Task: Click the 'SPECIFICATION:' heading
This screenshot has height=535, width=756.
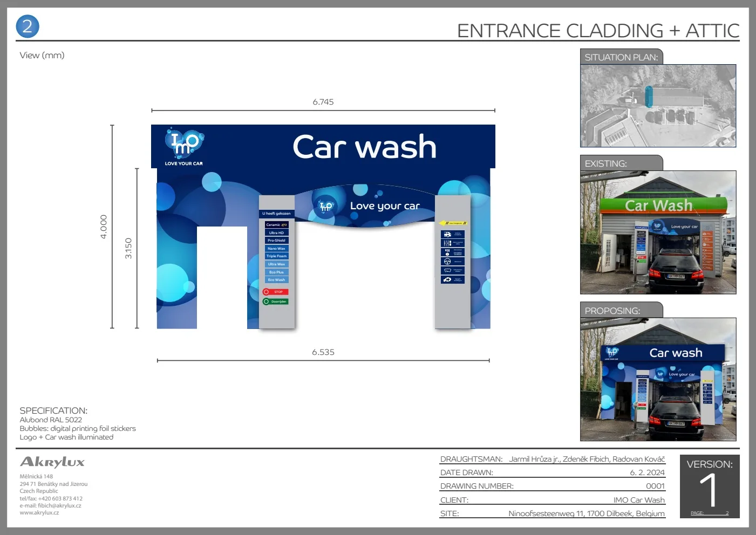Action: pos(53,410)
